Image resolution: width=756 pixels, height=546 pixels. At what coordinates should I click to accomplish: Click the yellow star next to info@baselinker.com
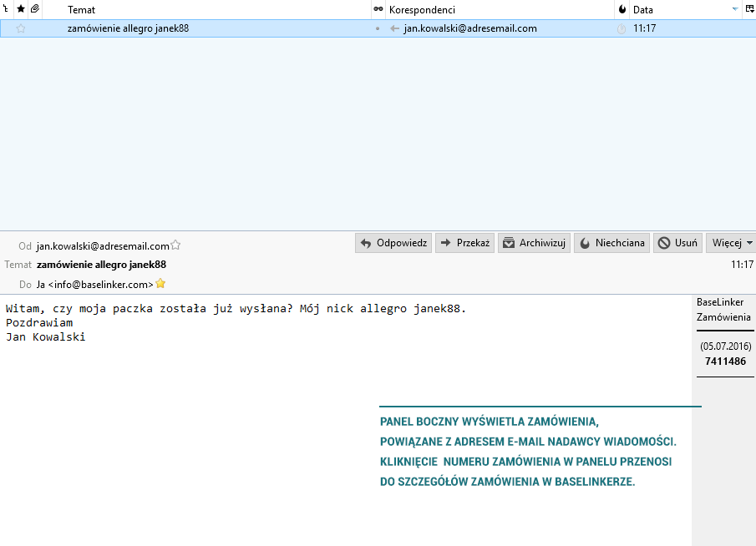pyautogui.click(x=160, y=283)
